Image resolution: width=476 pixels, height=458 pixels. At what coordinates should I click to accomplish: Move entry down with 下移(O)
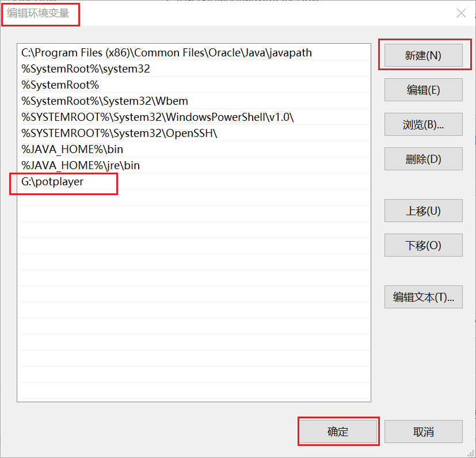tap(423, 245)
